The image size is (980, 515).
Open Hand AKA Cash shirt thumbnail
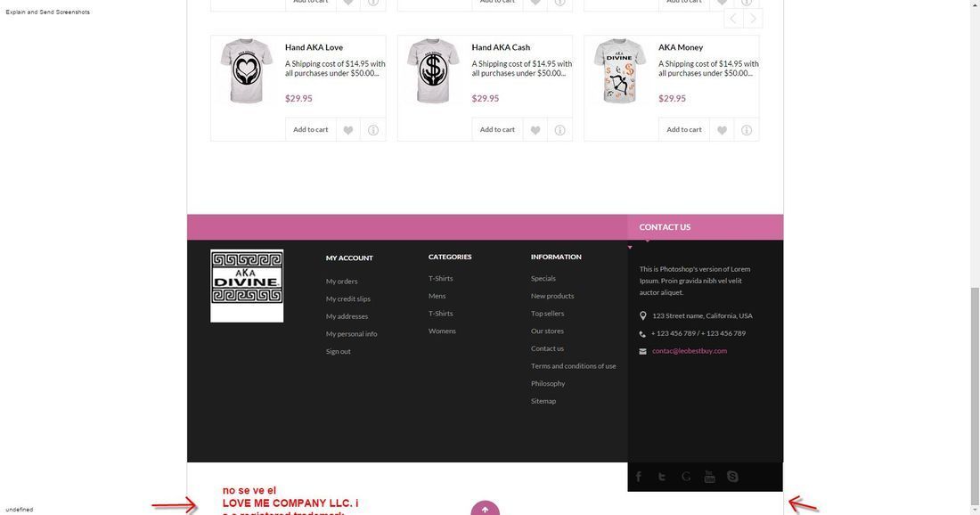433,70
